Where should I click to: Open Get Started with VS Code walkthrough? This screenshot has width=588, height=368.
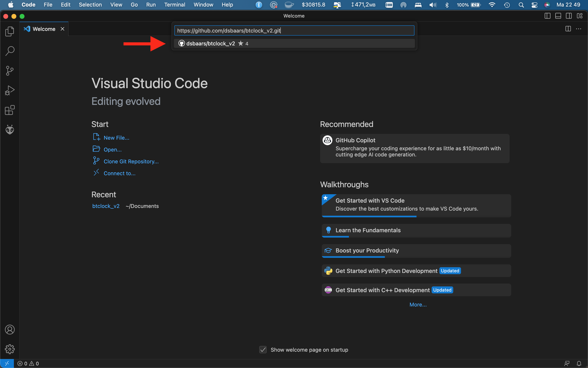416,206
